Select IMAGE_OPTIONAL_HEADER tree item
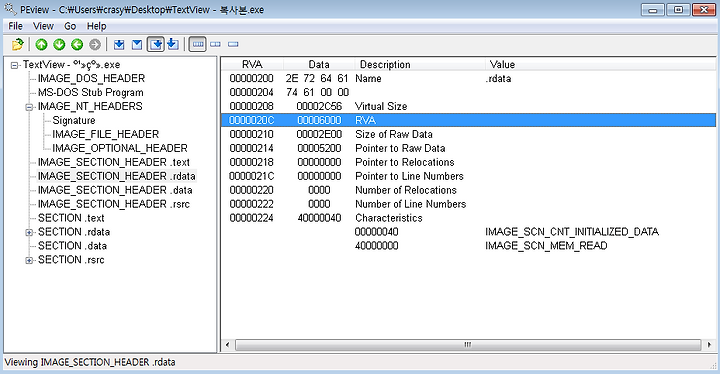Image resolution: width=720 pixels, height=374 pixels. [x=120, y=148]
